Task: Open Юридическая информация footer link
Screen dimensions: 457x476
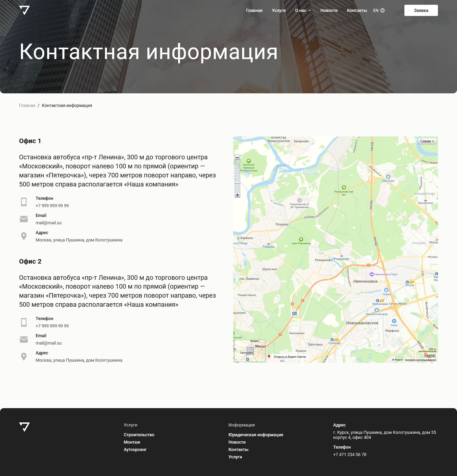Action: point(256,435)
